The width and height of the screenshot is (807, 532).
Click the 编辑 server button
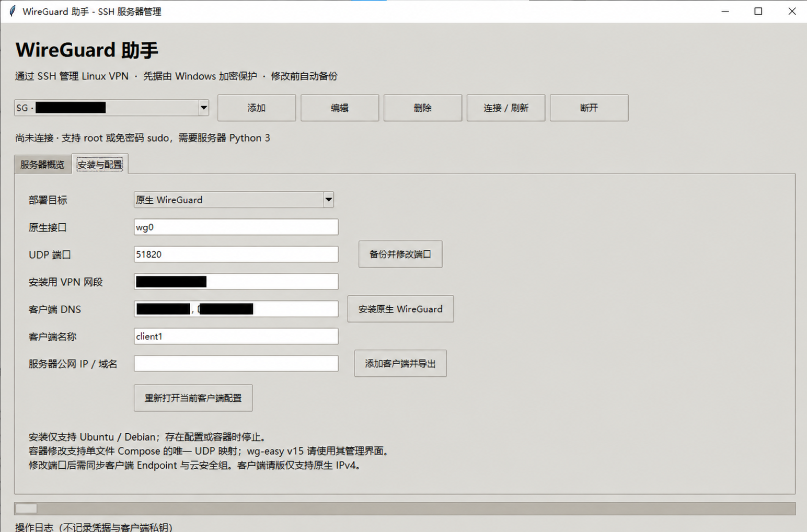pyautogui.click(x=340, y=108)
